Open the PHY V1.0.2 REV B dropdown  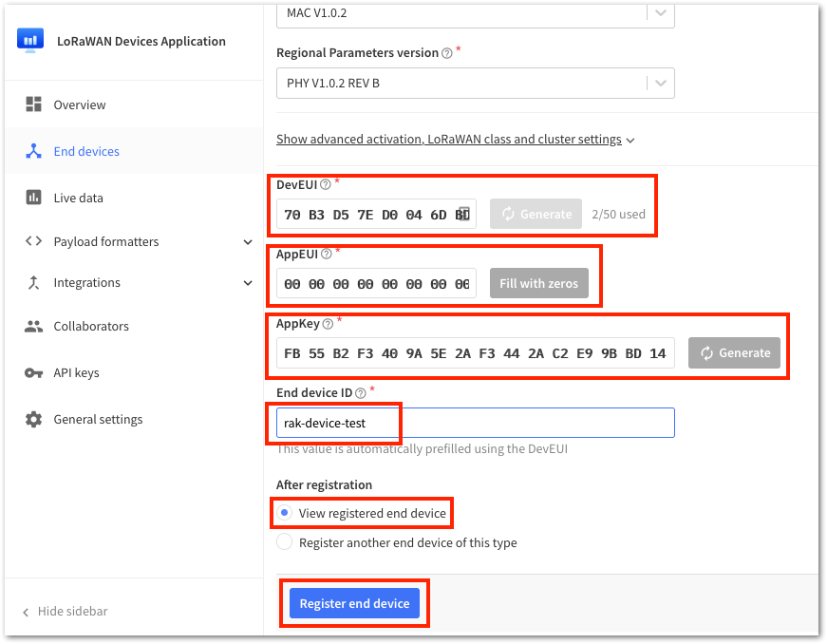pyautogui.click(x=475, y=83)
